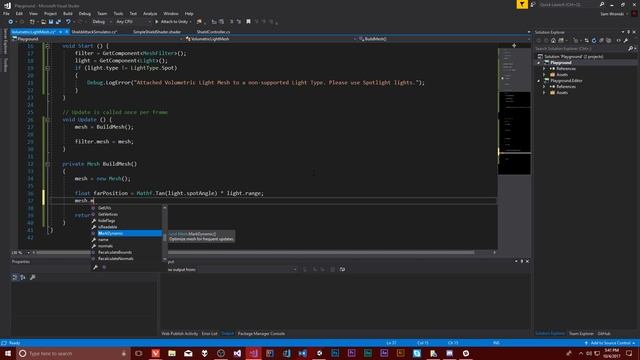Pin the Output panel

(522, 261)
